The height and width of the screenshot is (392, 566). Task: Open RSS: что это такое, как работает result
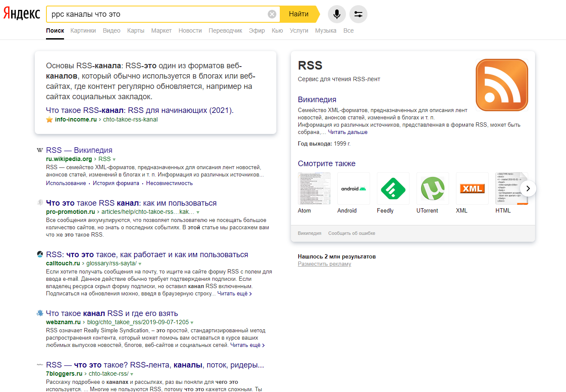tap(147, 255)
